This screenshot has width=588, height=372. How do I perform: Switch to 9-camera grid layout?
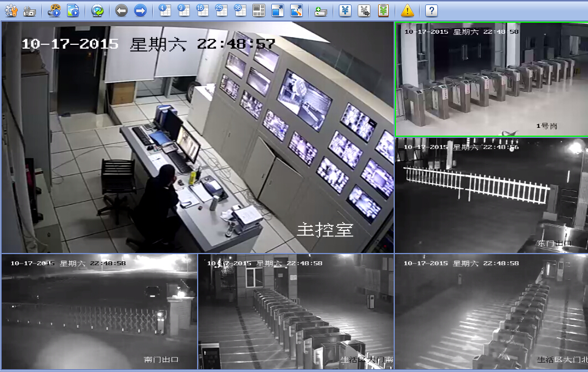tap(183, 10)
